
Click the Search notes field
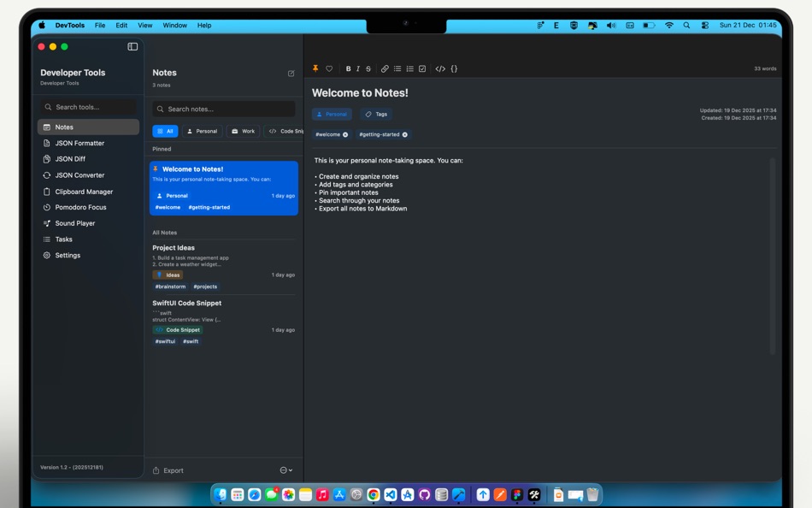223,109
